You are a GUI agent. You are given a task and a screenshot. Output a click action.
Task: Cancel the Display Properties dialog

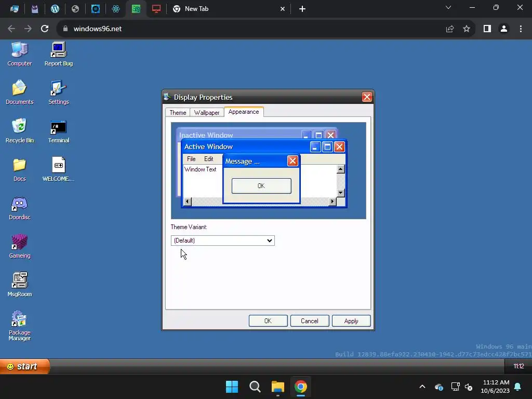(x=310, y=321)
